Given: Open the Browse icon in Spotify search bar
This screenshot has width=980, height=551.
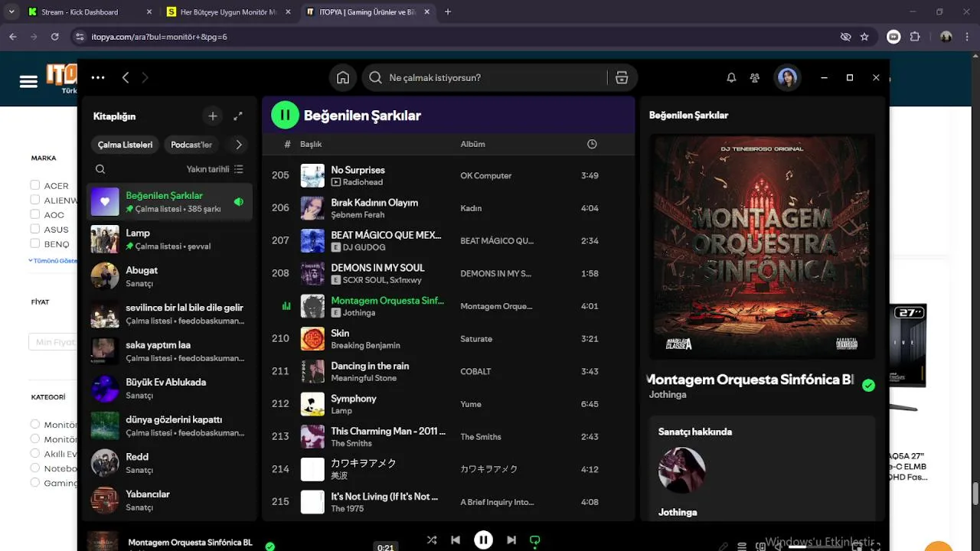Looking at the screenshot, I should (622, 77).
